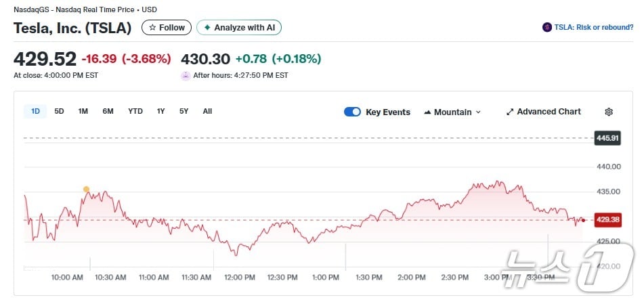
Task: Select the 1D time range tab
Action: point(35,111)
